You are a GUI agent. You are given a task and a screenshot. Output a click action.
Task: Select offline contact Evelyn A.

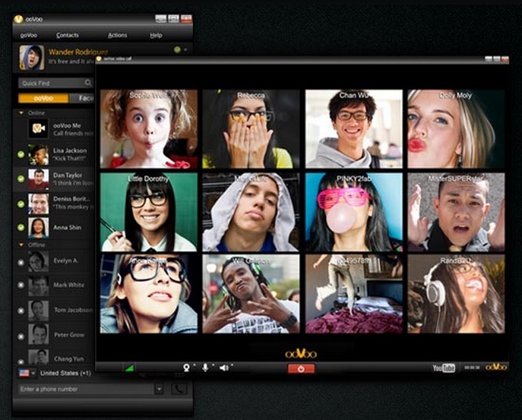(54, 261)
